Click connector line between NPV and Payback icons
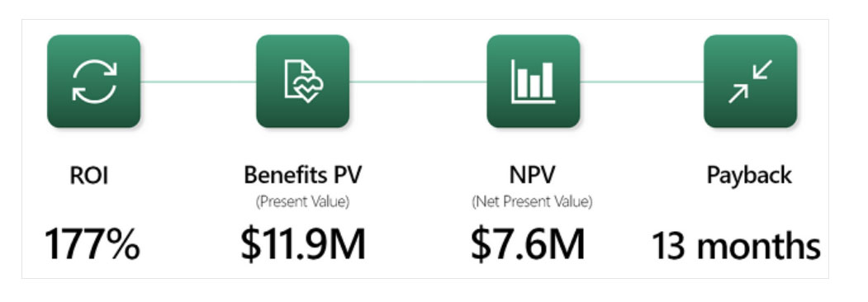The width and height of the screenshot is (868, 302). pos(642,82)
